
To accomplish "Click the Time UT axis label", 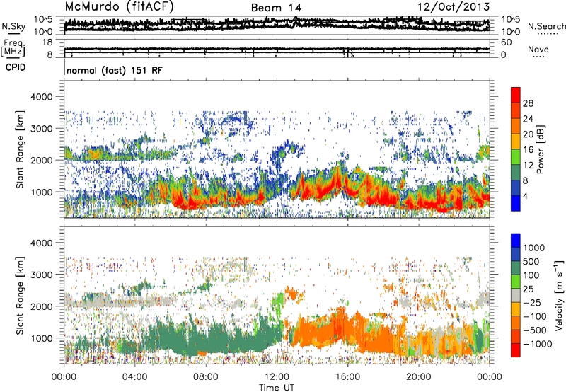I will click(x=277, y=388).
